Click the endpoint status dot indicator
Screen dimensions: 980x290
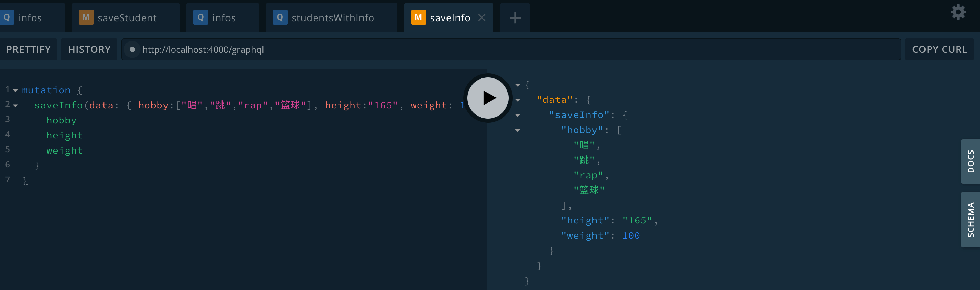132,49
